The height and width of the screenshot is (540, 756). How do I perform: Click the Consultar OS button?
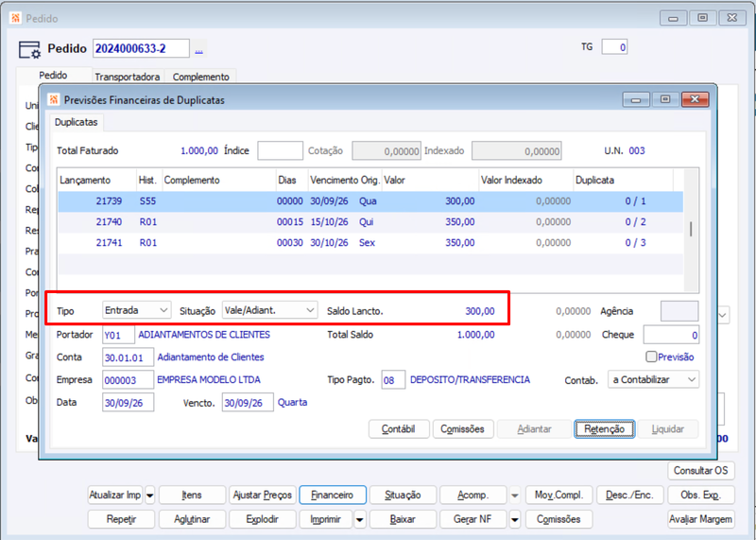click(701, 471)
